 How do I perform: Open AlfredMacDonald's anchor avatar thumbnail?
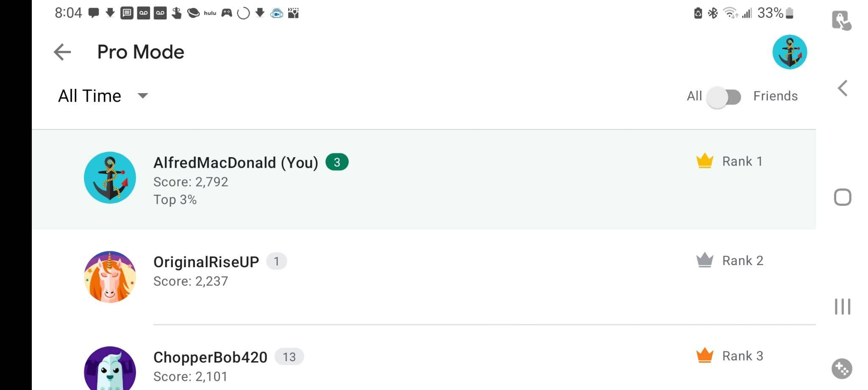point(109,177)
